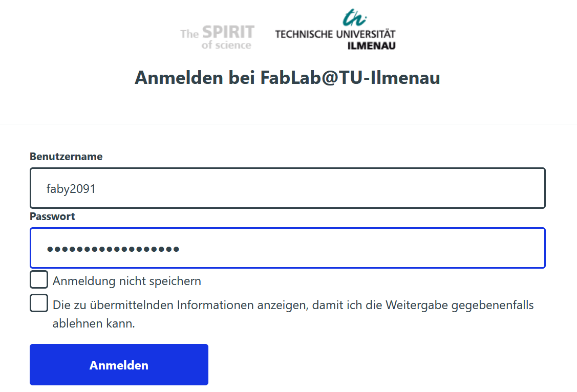577x392 pixels.
Task: Tick the 'Anmeldung nicht speichern' checkbox
Action: [39, 280]
